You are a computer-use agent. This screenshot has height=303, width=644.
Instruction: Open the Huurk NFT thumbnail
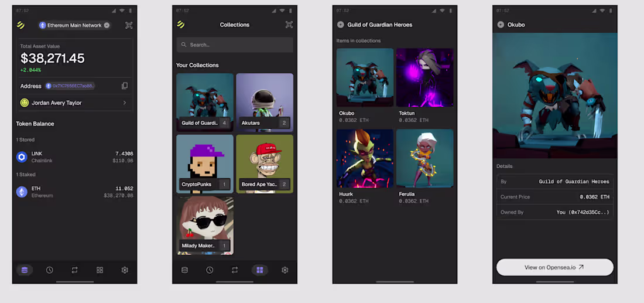(365, 158)
